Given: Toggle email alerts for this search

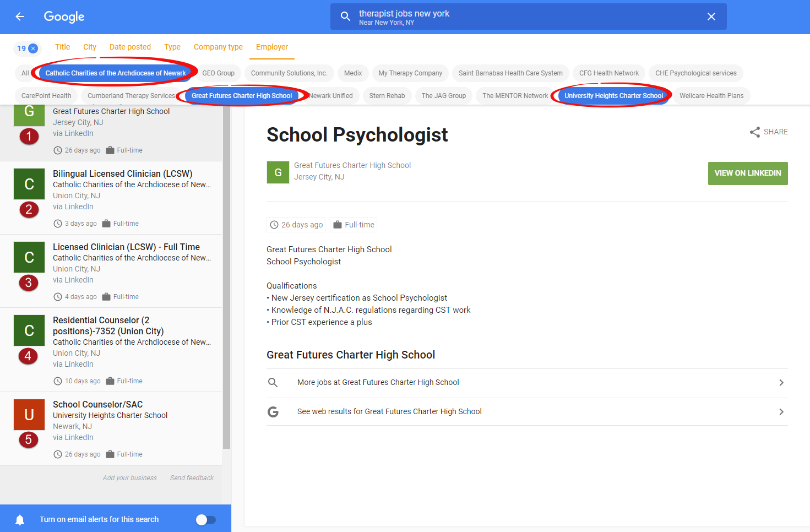Looking at the screenshot, I should (x=206, y=519).
